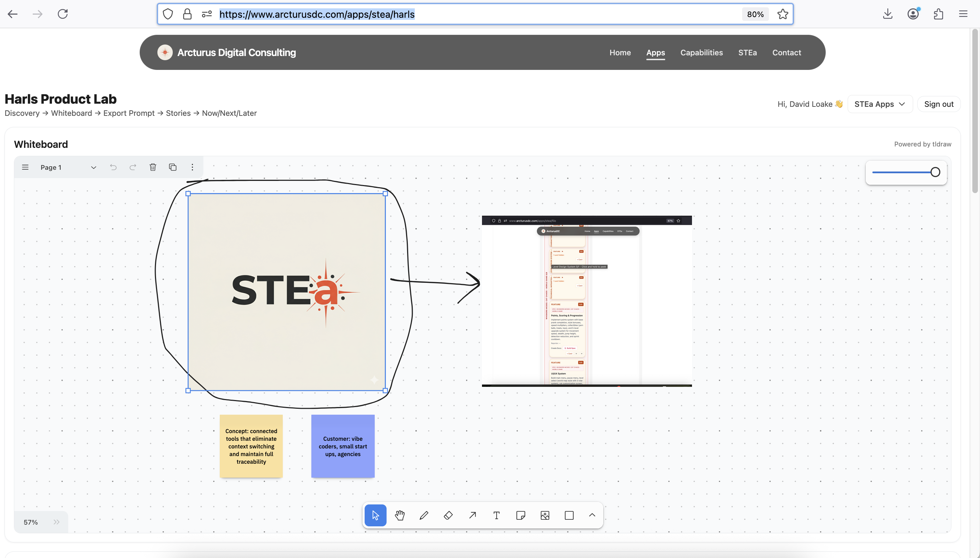This screenshot has width=980, height=558.
Task: Sign out of the account
Action: tap(938, 104)
